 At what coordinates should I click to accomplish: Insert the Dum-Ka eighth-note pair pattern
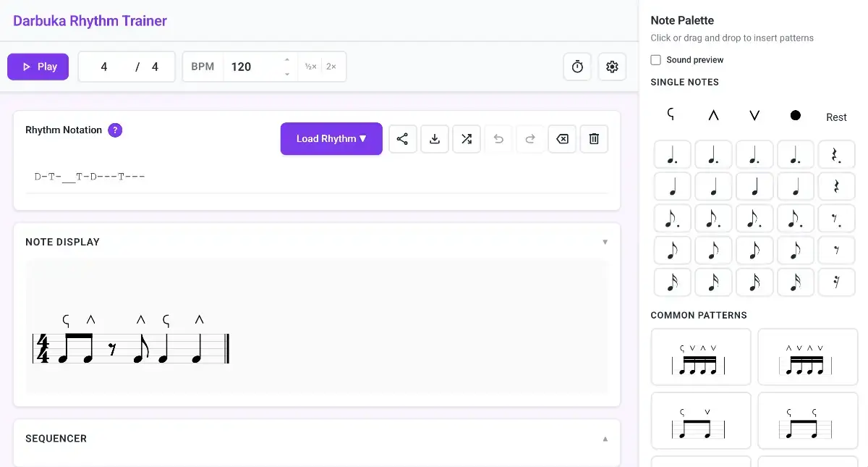pos(701,421)
